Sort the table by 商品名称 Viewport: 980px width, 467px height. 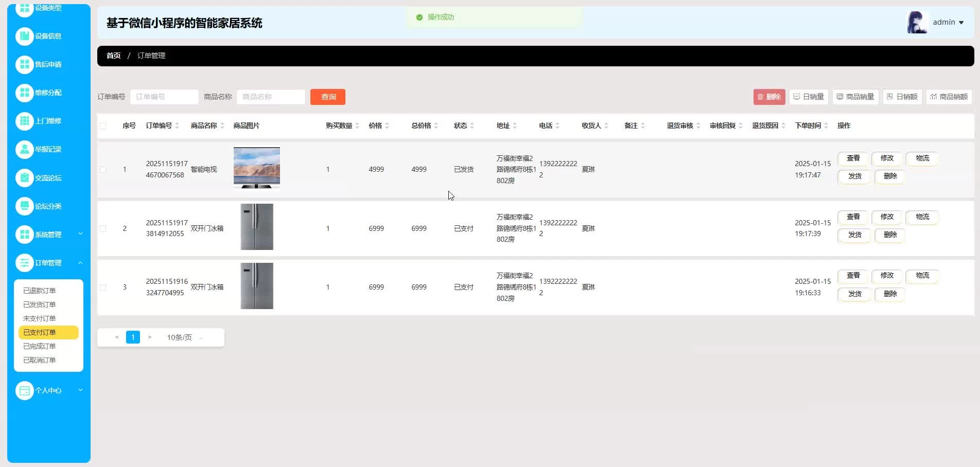pos(222,125)
